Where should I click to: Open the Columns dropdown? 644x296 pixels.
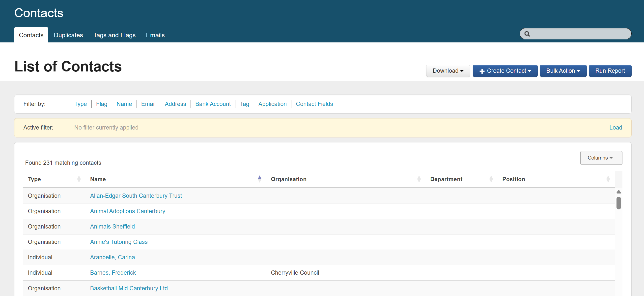coord(601,158)
